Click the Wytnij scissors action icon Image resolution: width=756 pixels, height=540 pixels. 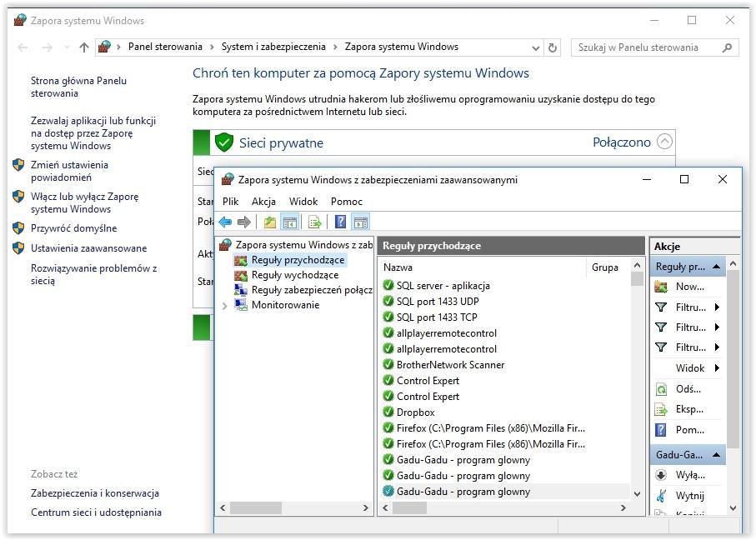coord(661,496)
